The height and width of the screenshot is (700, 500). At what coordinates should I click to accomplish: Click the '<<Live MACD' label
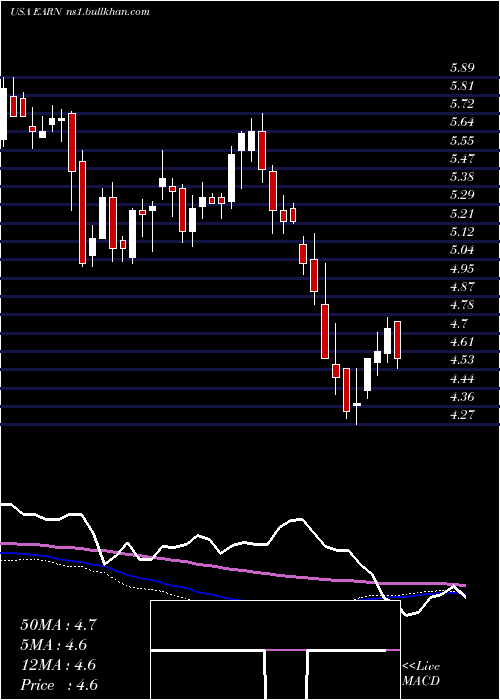pos(421,674)
